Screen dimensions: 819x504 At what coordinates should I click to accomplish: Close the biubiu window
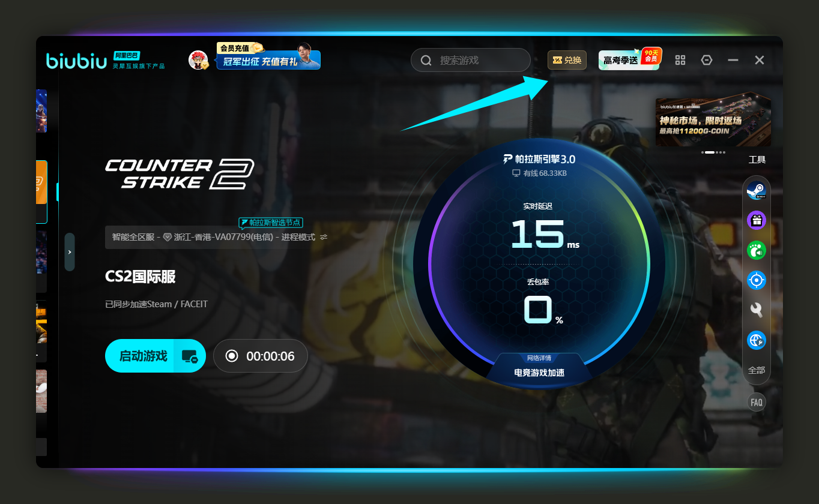tap(760, 60)
